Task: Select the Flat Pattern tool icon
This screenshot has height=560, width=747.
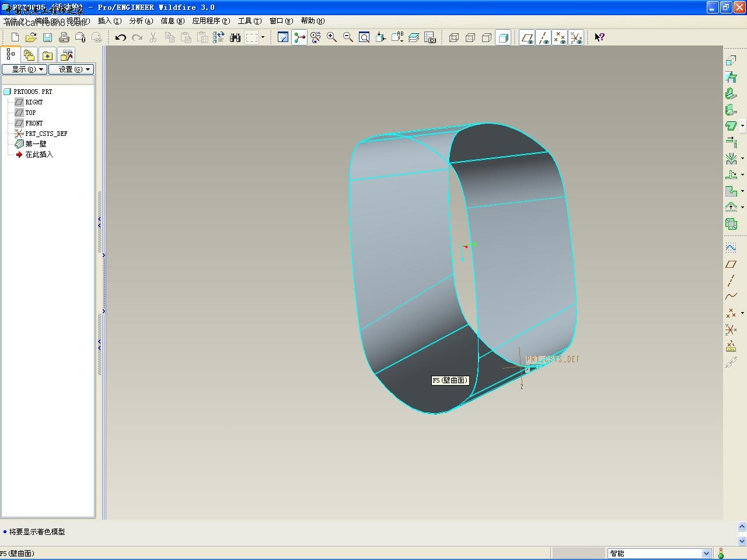Action: pyautogui.click(x=731, y=224)
